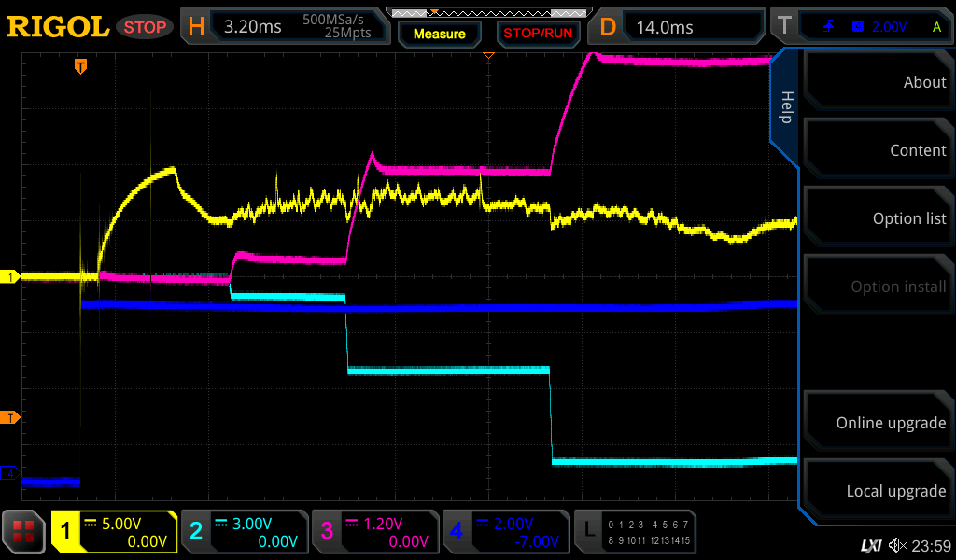Screen dimensions: 956x560
Task: Click the LXI network status icon
Action: 870,545
